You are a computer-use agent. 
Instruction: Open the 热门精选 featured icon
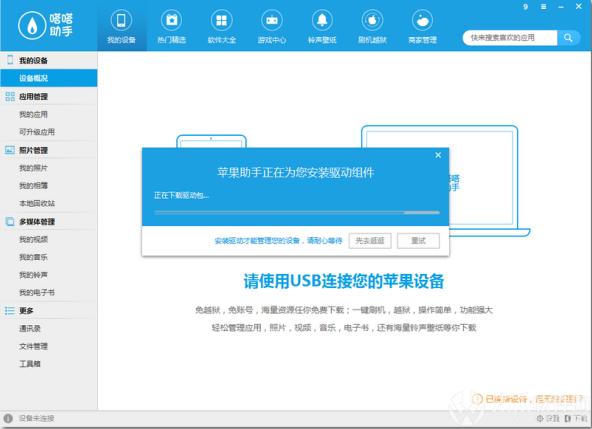pos(171,20)
